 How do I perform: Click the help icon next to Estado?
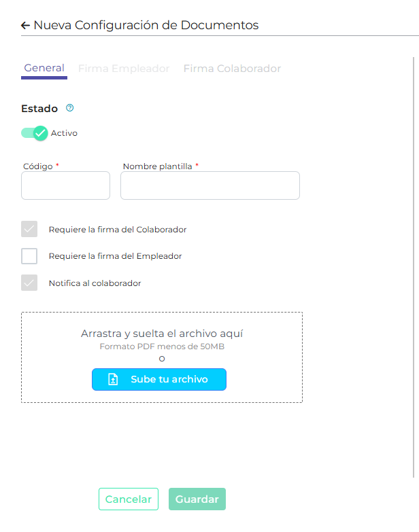click(69, 108)
